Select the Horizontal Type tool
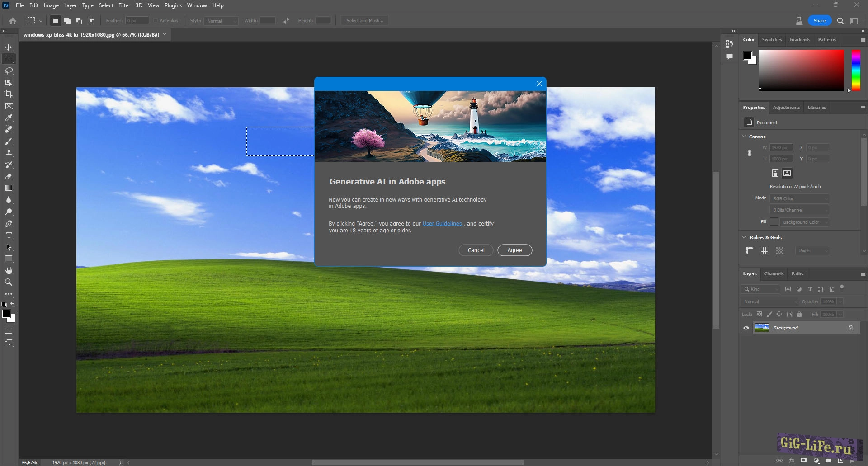 tap(9, 235)
